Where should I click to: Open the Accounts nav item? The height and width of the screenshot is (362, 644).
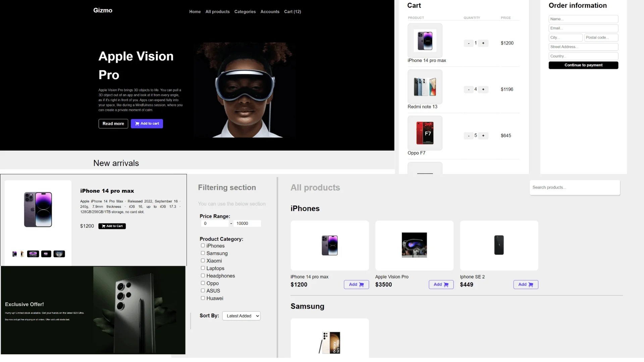click(x=270, y=12)
